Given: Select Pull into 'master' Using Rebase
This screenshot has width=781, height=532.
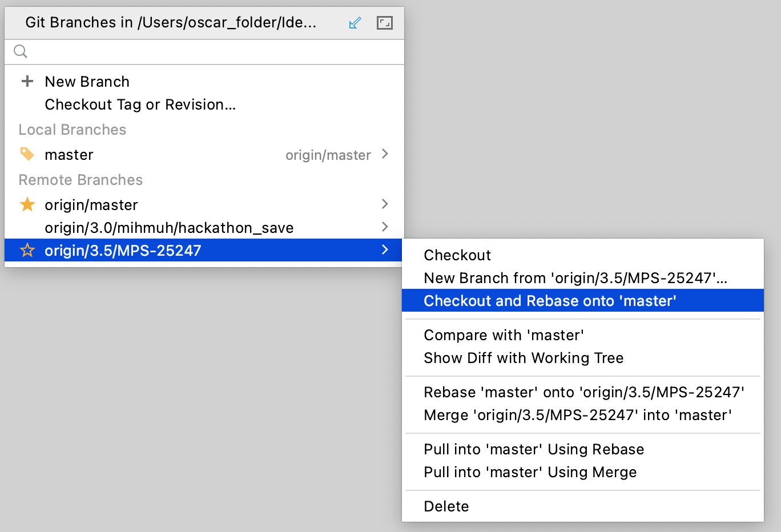Looking at the screenshot, I should tap(534, 449).
